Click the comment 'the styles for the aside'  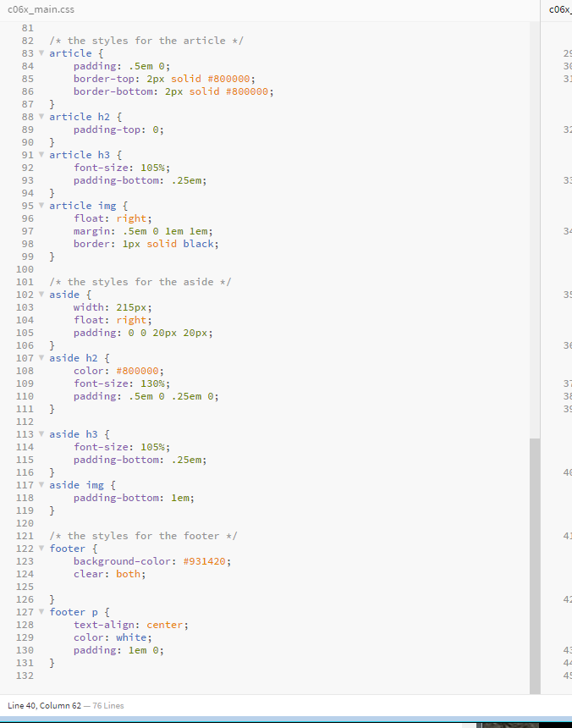pyautogui.click(x=140, y=282)
